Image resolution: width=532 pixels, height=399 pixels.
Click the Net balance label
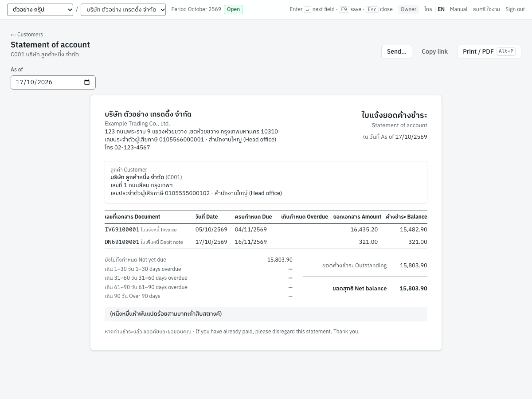(x=360, y=289)
